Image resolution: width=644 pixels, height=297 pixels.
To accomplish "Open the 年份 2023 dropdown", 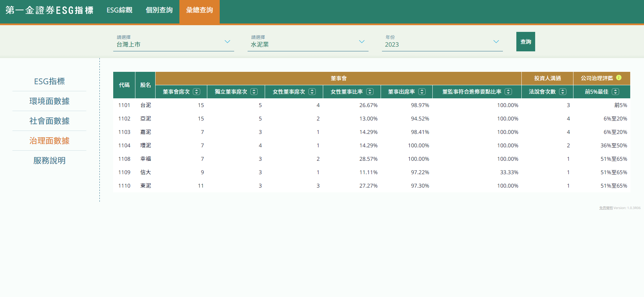I will [442, 42].
